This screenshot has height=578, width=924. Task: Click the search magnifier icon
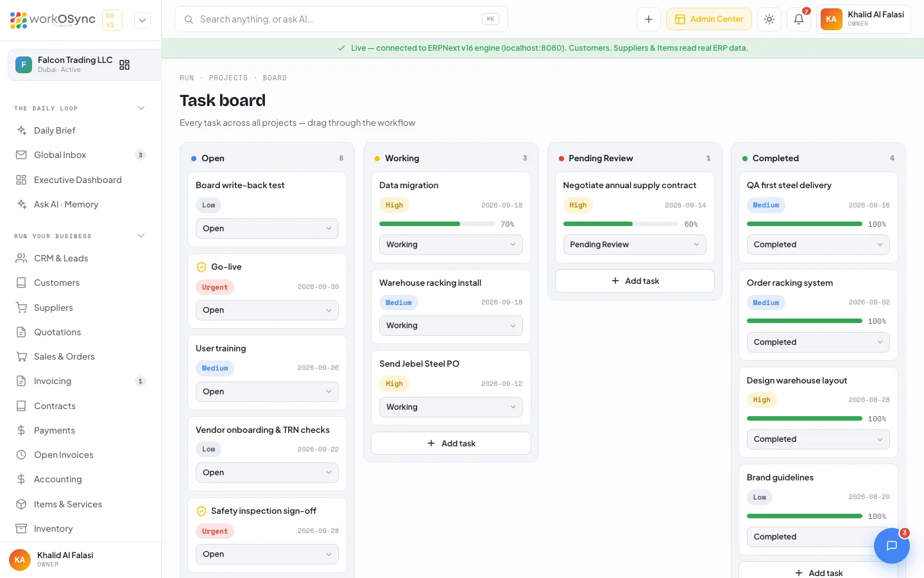189,19
